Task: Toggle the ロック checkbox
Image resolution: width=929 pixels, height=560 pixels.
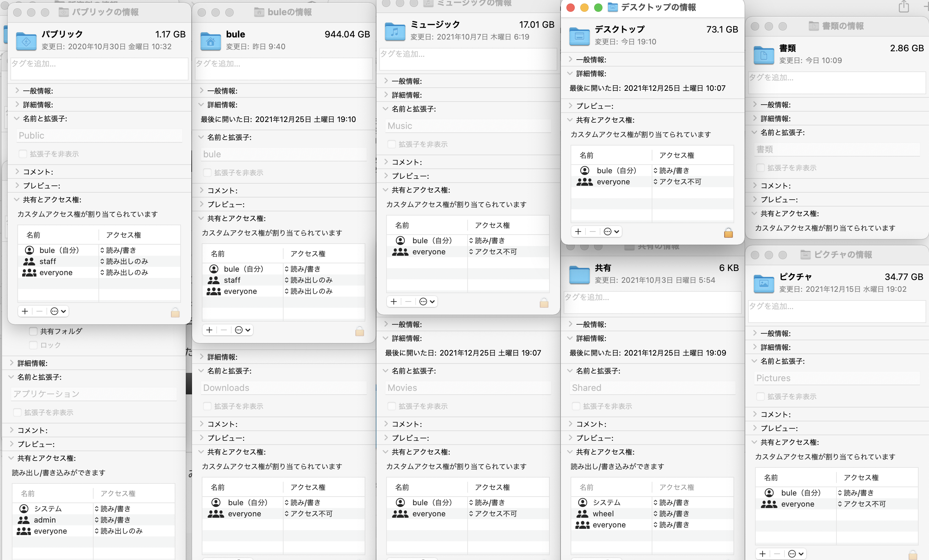Action: coord(33,345)
